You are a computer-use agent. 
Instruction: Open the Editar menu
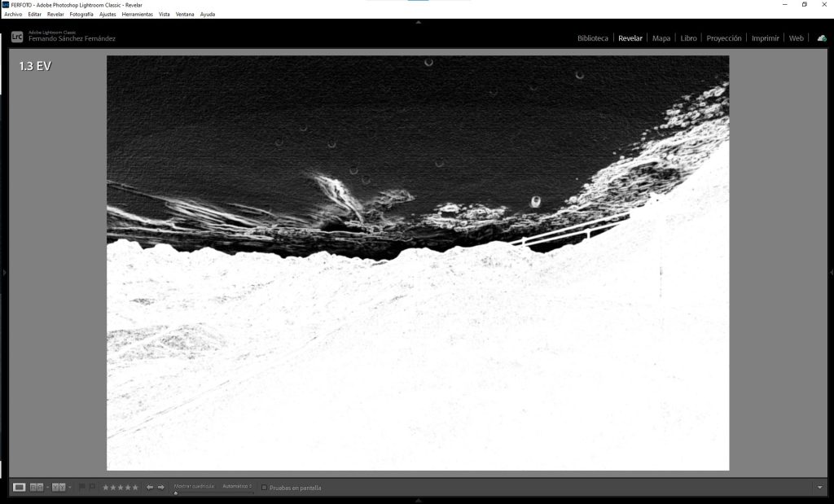pos(34,15)
